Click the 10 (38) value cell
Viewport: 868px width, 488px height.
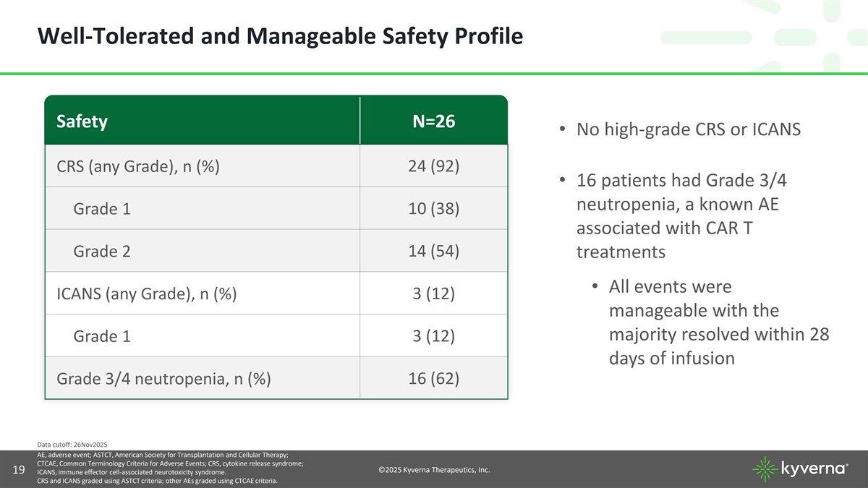[x=433, y=208]
